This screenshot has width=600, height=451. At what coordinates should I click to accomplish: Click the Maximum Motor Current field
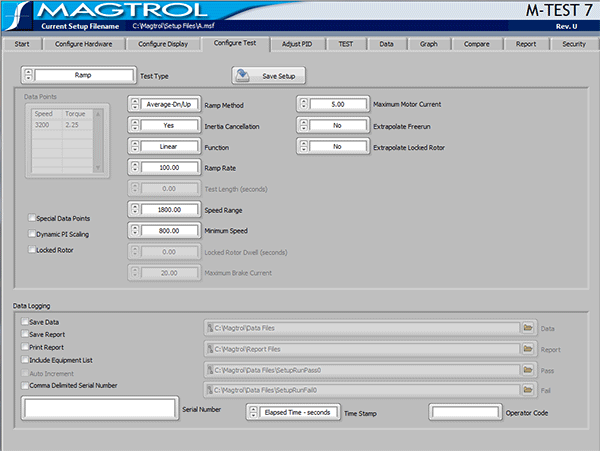(x=338, y=104)
